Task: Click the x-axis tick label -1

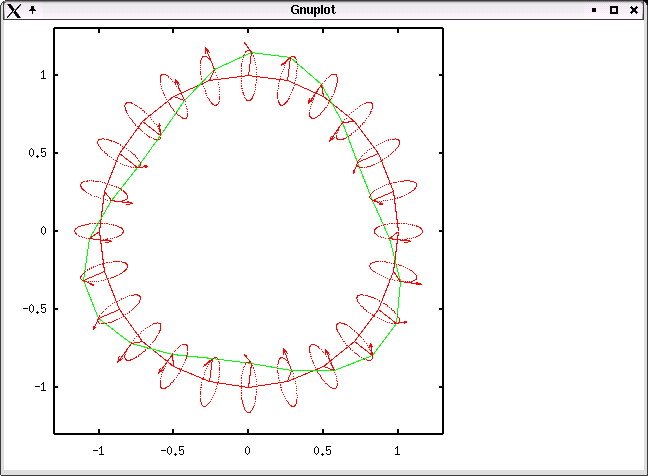Action: coord(98,450)
